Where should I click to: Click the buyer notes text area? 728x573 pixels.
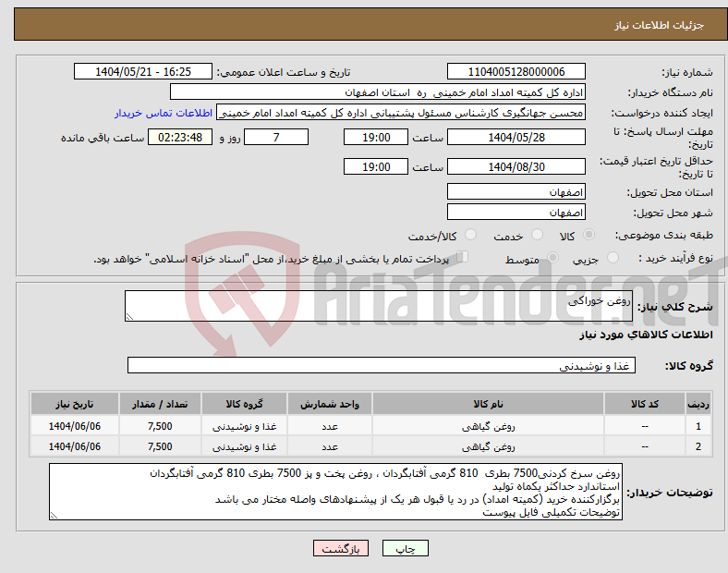point(335,492)
